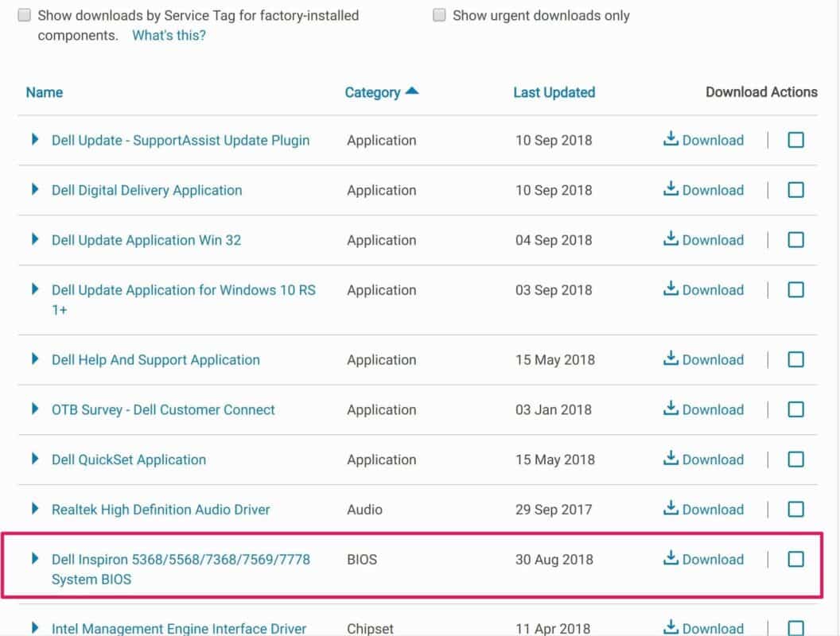Enable Show downloads by Service Tag checkbox
This screenshot has height=636, width=840.
pos(24,15)
